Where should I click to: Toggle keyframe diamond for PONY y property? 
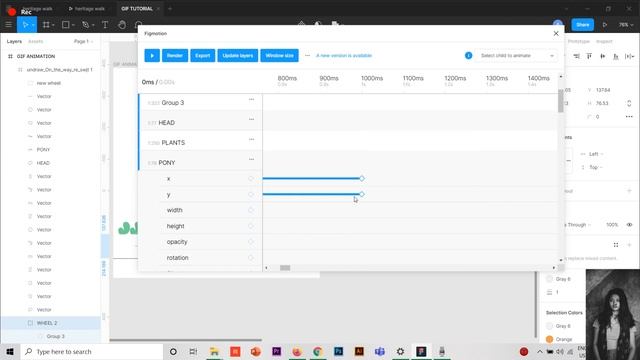tap(251, 195)
